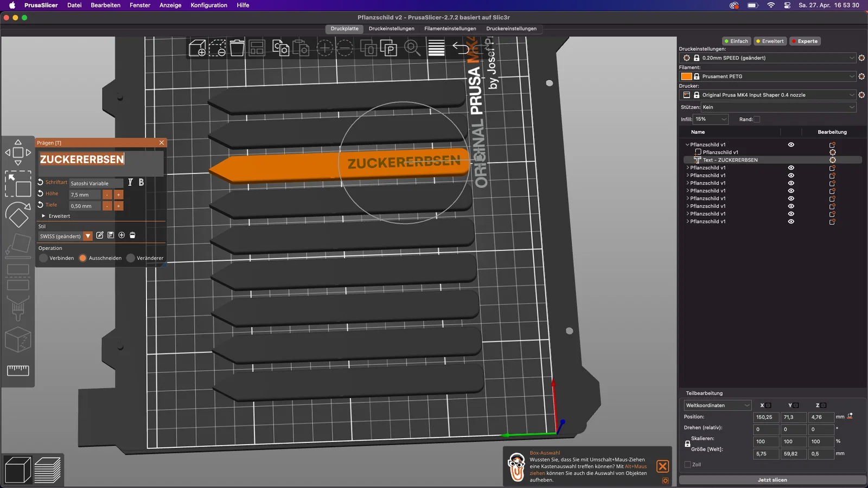Select the Rotate tool in left toolbar

tap(18, 215)
